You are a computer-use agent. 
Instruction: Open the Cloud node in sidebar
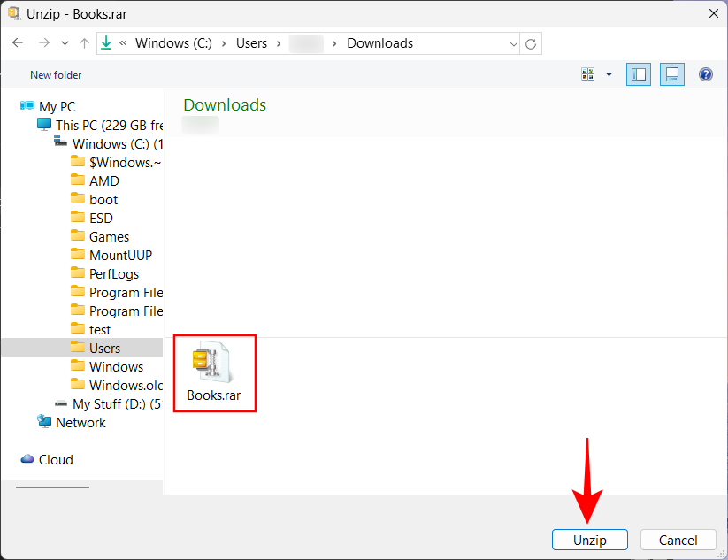[x=56, y=460]
